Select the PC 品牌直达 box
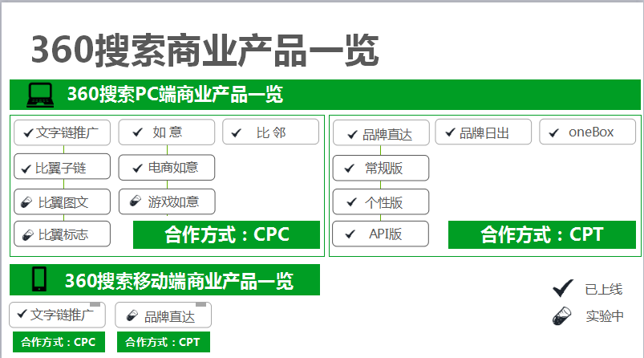 coord(381,132)
